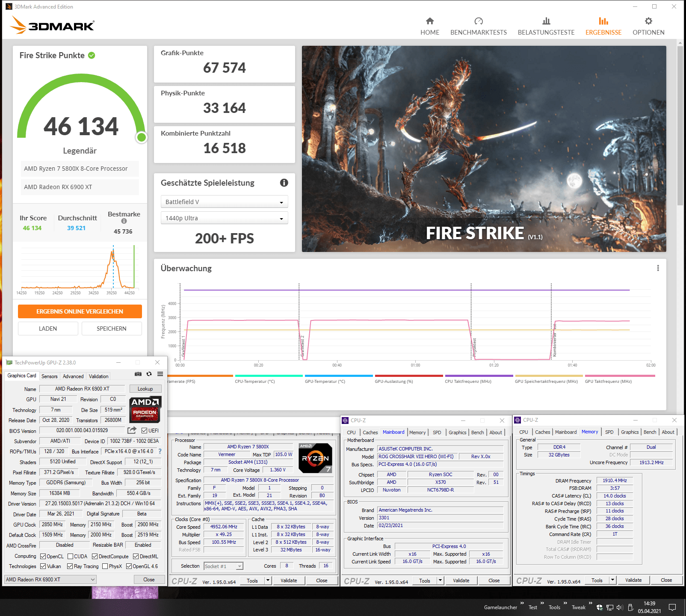Open the AMD Radeon RX 6900 XT selector in GPU-Z
Image resolution: width=686 pixels, height=616 pixels.
(50, 580)
